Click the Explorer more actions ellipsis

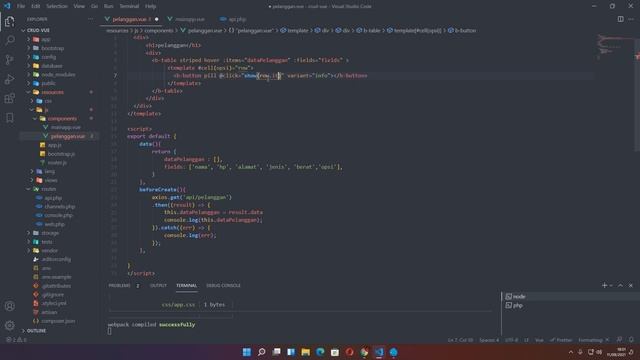[90, 19]
